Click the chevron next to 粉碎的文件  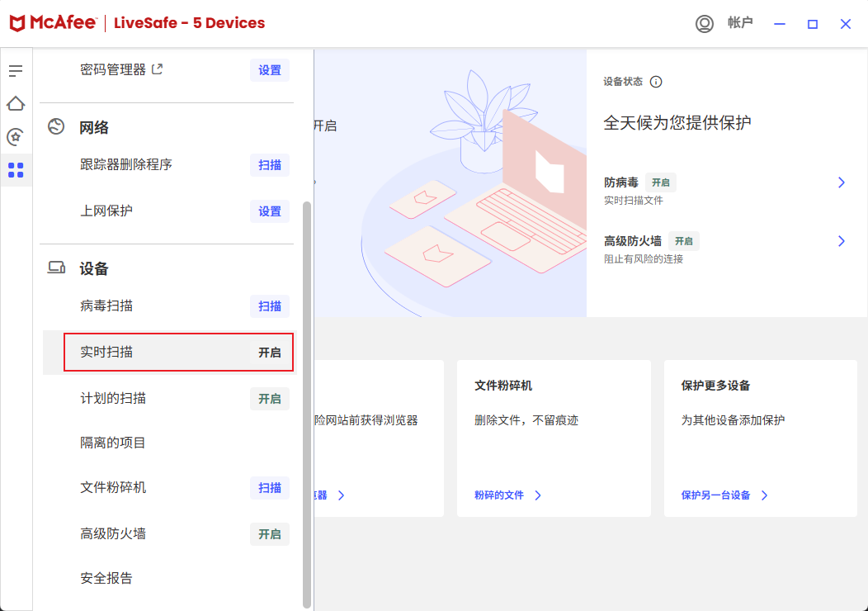pyautogui.click(x=538, y=495)
